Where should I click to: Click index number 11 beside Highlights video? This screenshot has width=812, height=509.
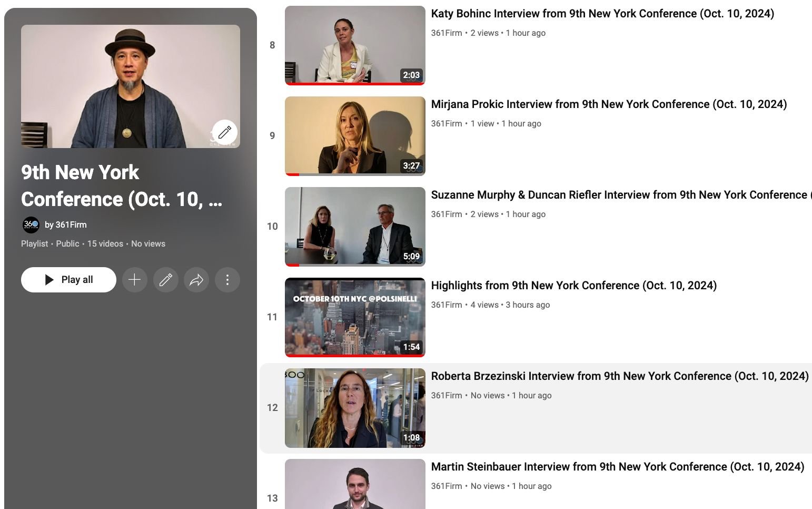[x=272, y=317]
